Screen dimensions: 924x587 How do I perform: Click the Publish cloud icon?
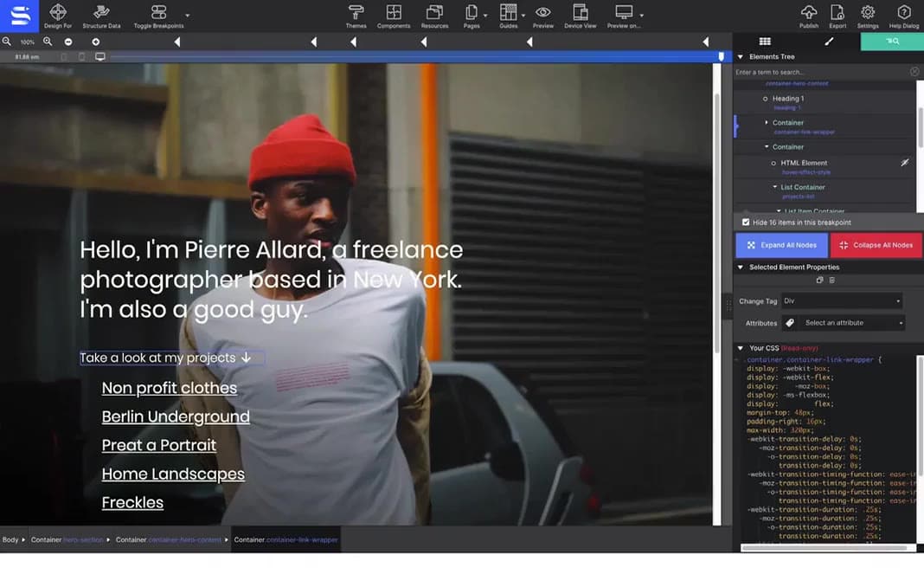click(x=808, y=12)
